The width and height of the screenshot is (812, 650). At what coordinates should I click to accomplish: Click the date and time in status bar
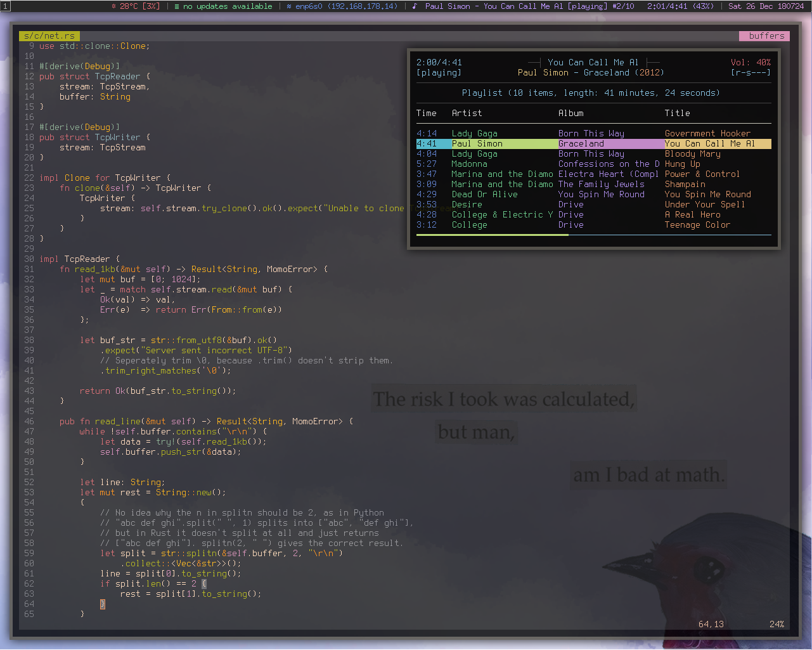(766, 6)
